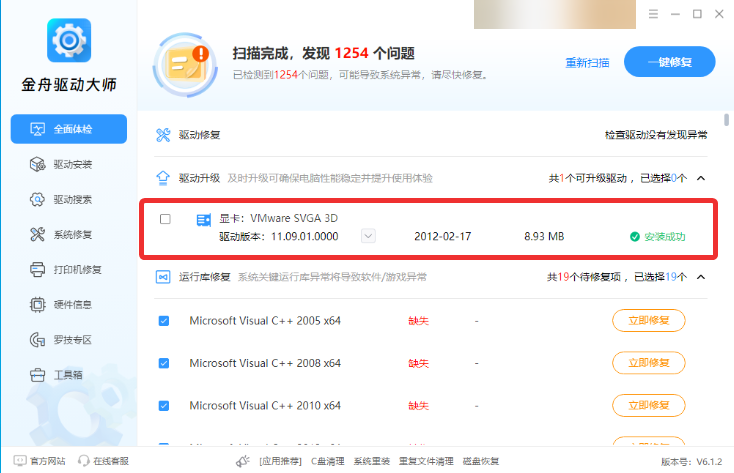Open the 罗技专区 page
The height and width of the screenshot is (473, 734).
click(69, 340)
